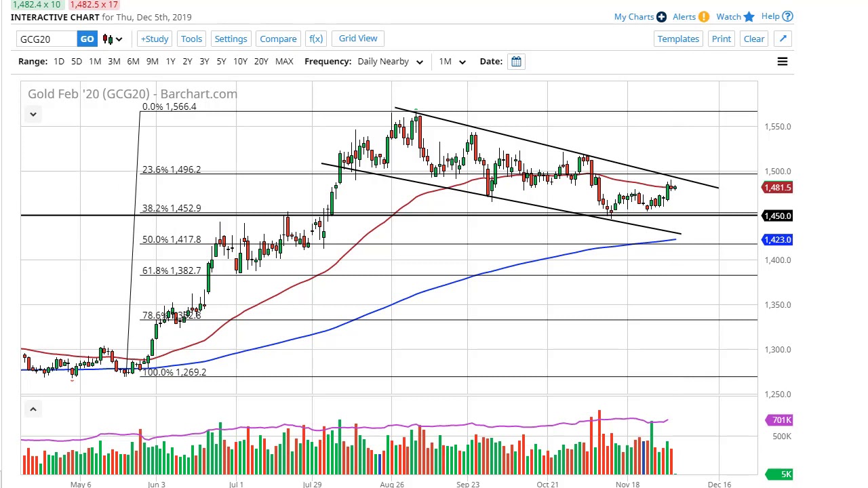Open the chart Settings
Image resolution: width=868 pixels, height=488 pixels.
coord(231,39)
